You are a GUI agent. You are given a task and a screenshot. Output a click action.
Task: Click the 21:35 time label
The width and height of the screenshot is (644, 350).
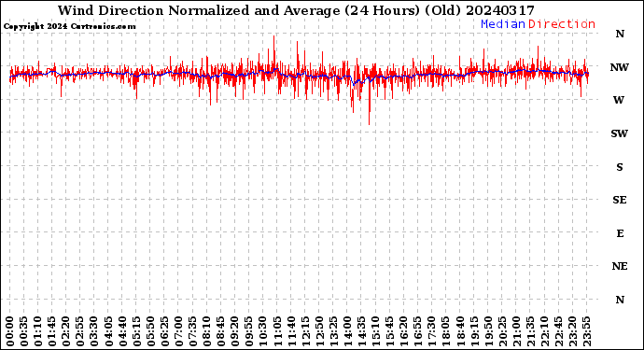(x=530, y=331)
